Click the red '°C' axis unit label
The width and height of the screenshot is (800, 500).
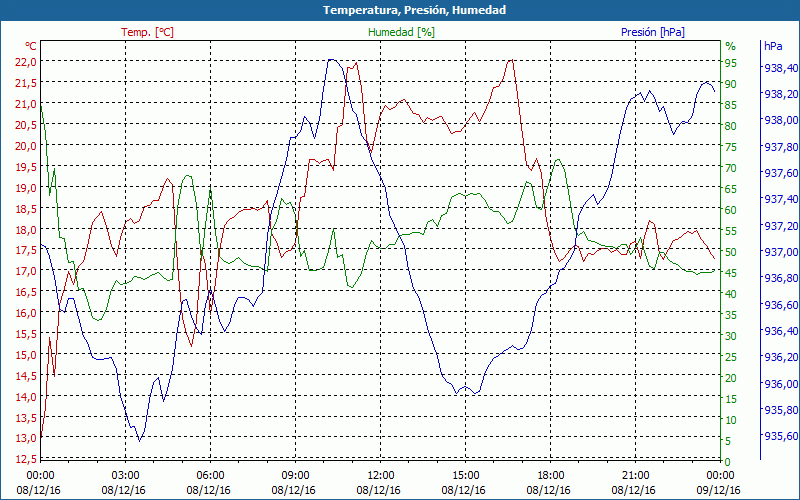(31, 46)
